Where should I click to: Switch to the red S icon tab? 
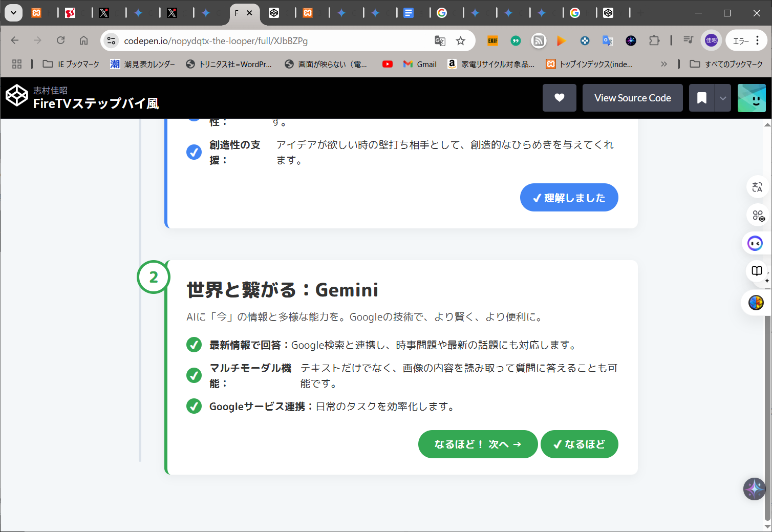pyautogui.click(x=70, y=13)
